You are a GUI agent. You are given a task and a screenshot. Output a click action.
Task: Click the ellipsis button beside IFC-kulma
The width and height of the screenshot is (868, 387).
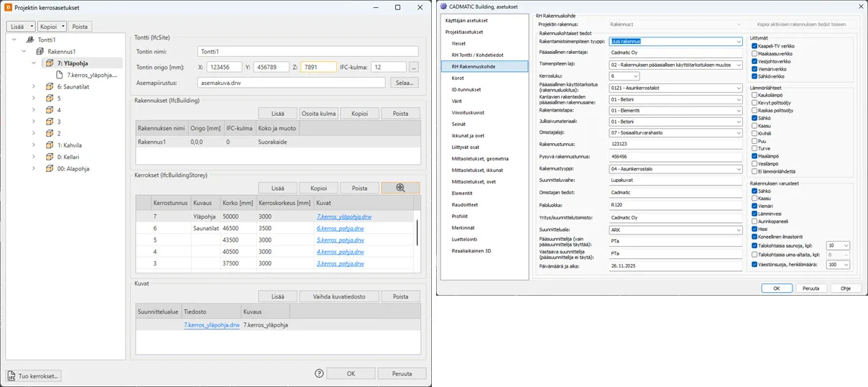coord(414,67)
